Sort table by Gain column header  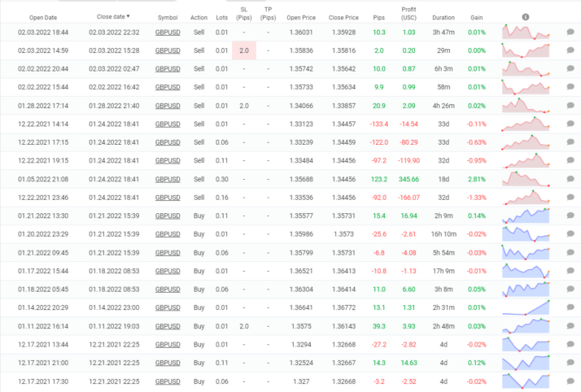477,17
